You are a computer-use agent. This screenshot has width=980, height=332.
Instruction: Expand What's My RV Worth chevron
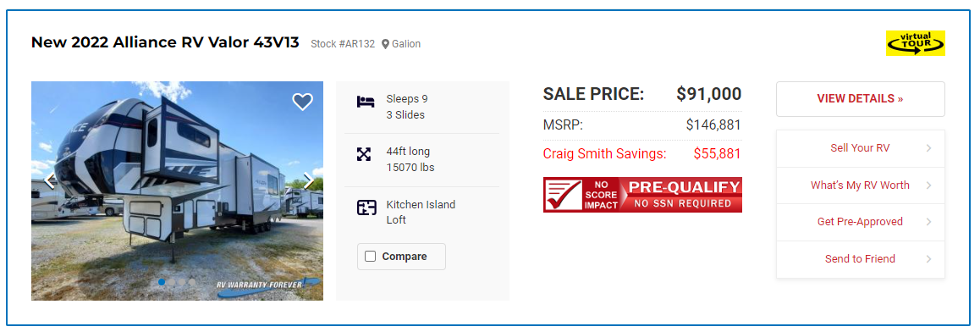928,185
